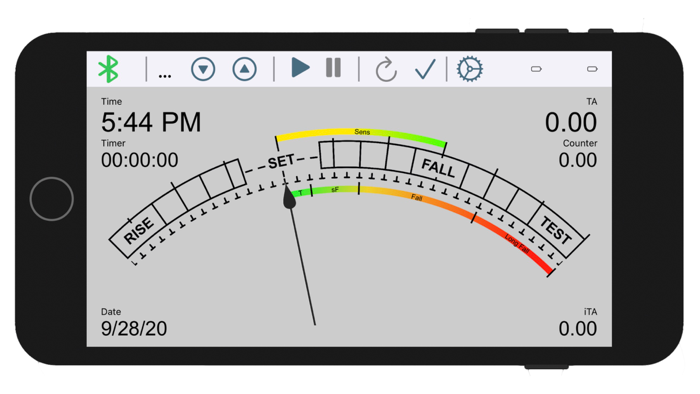Tap the Sens yellow-green arc
This screenshot has width=700, height=394.
(x=362, y=133)
